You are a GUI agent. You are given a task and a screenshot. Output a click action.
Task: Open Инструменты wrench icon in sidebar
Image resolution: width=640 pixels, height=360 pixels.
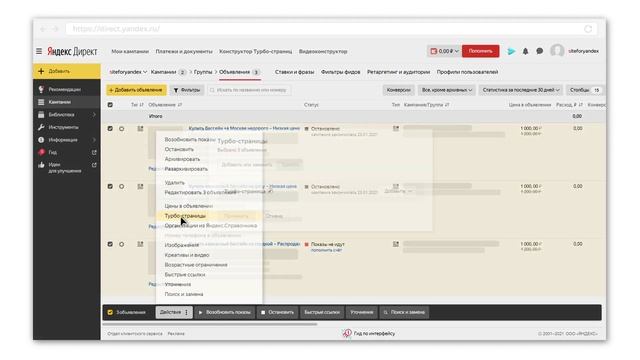click(x=41, y=127)
